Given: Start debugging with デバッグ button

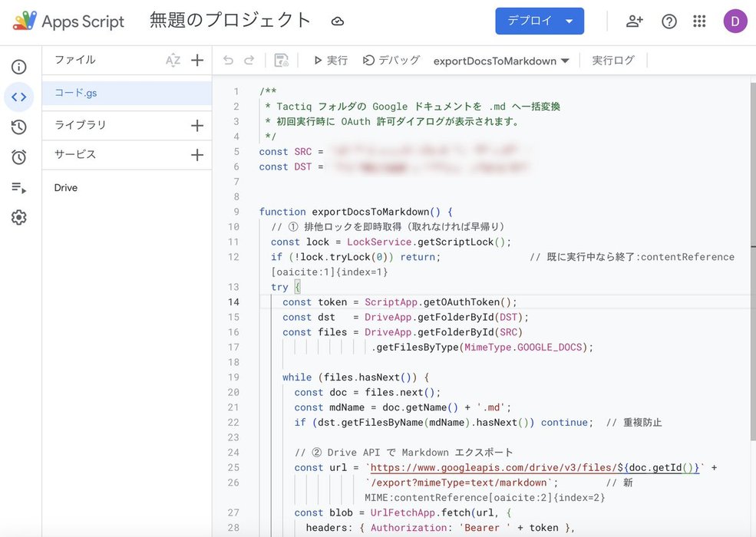Looking at the screenshot, I should click(x=391, y=61).
